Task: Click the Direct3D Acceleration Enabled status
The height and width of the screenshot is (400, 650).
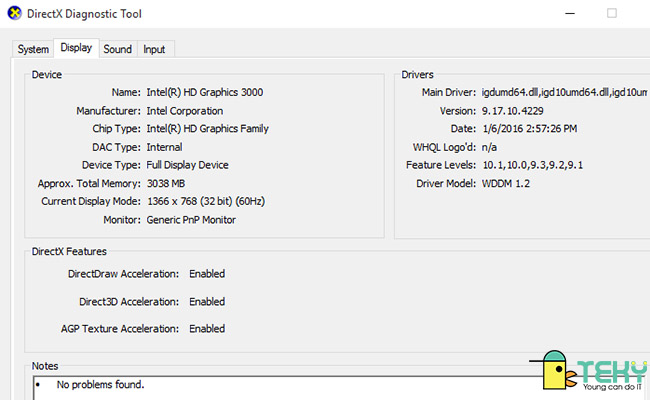Action: [x=207, y=301]
